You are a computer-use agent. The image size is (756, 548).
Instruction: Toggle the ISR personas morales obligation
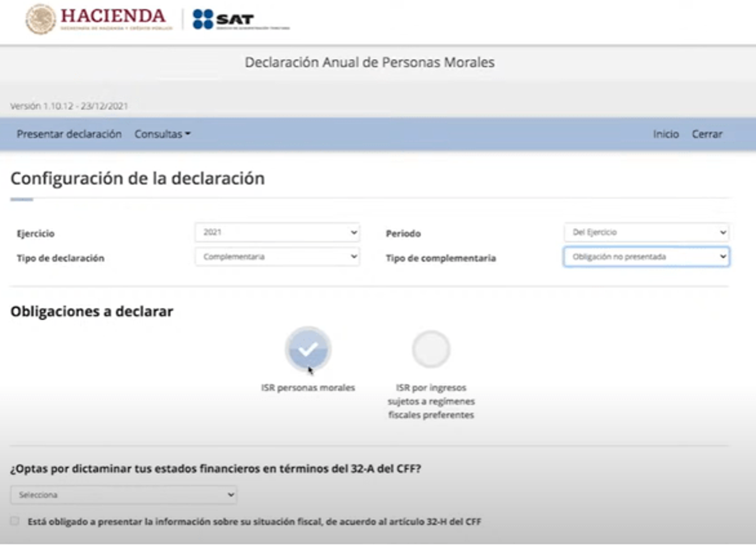308,349
